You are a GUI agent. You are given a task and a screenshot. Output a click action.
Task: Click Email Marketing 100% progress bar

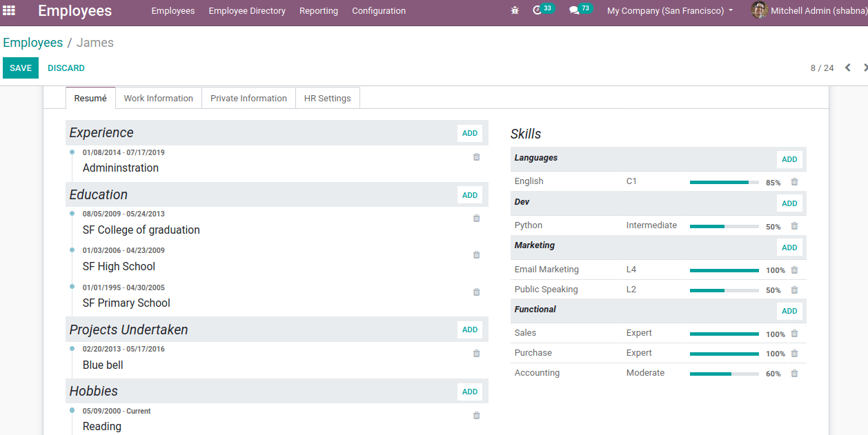point(724,270)
